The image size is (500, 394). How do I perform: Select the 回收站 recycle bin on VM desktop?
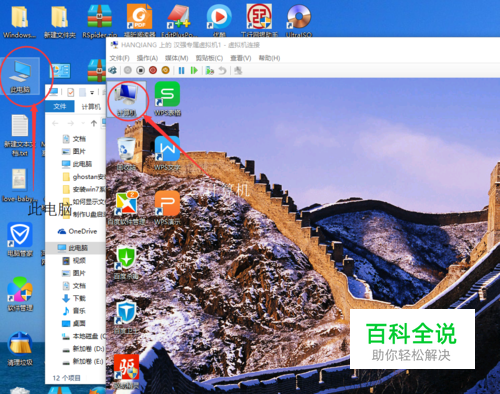(x=126, y=153)
